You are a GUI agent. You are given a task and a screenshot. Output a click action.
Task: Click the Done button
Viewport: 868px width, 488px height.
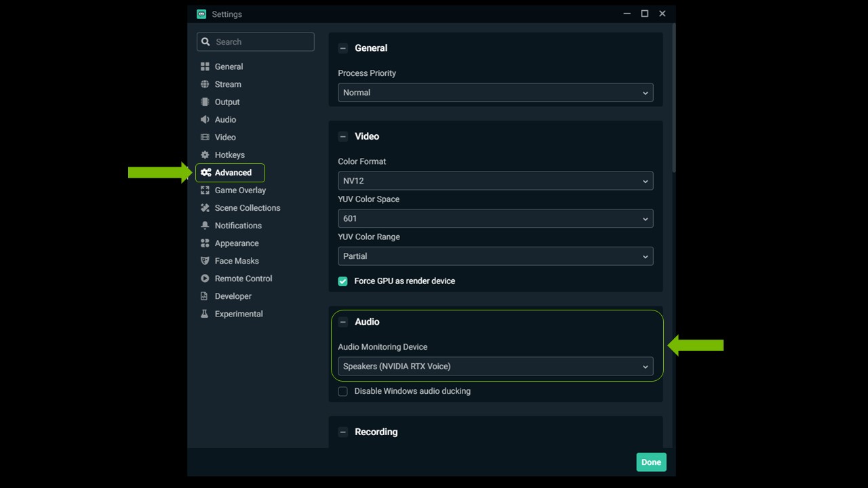651,462
